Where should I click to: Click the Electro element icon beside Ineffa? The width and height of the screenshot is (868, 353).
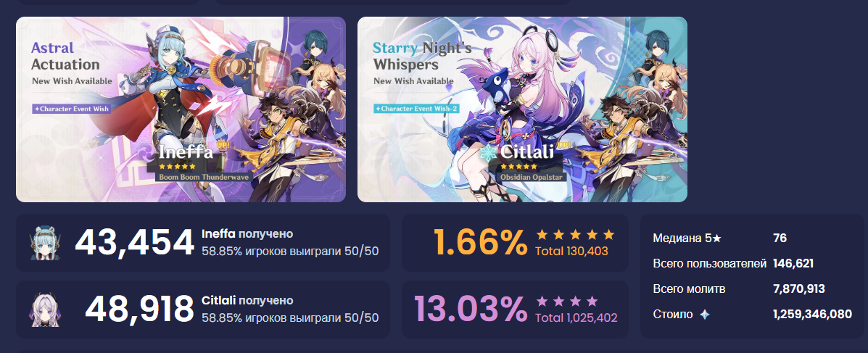(x=146, y=153)
